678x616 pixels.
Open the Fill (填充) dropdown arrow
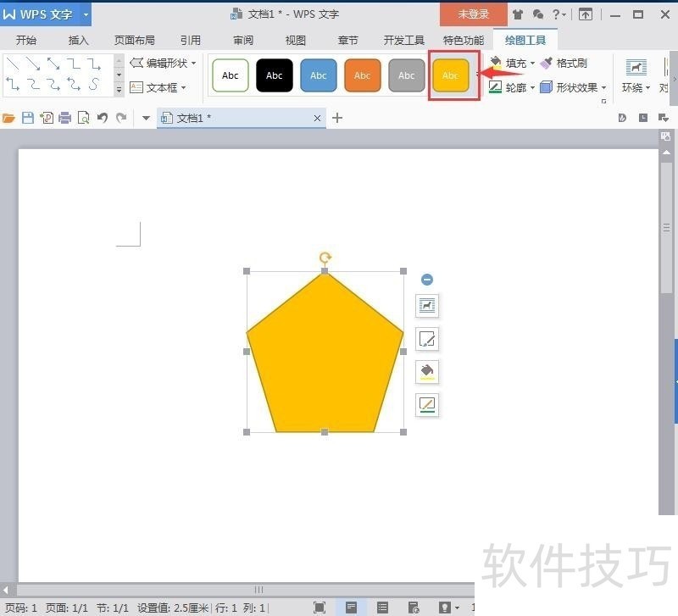(532, 63)
